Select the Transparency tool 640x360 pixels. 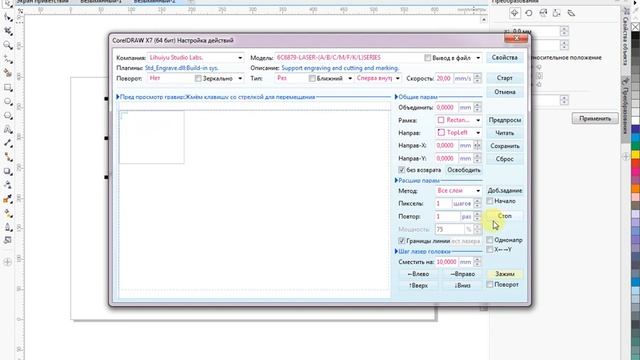pyautogui.click(x=7, y=185)
